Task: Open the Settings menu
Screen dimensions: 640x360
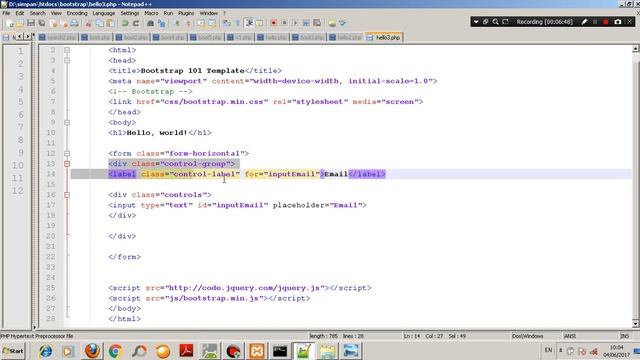Action: tap(130, 13)
